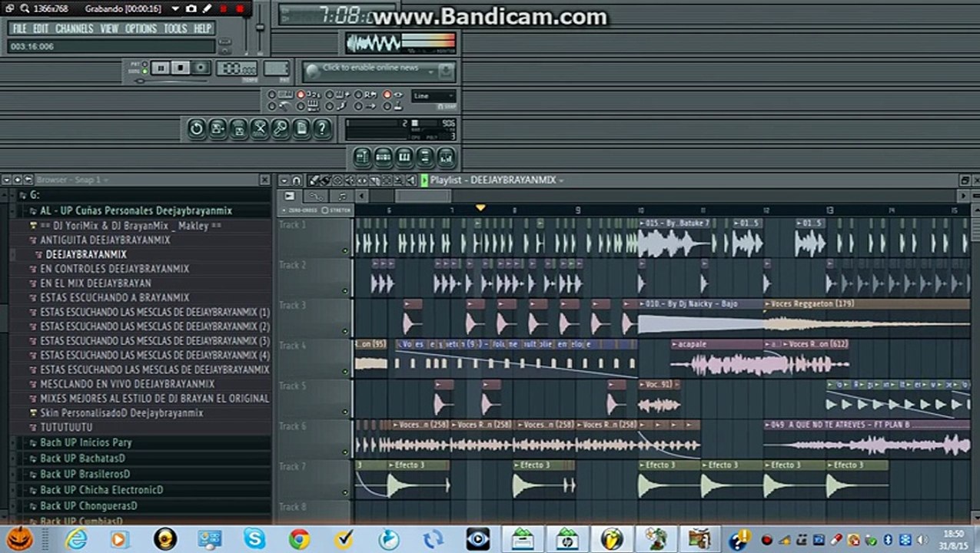Select song mode radio button
This screenshot has height=553, width=980.
point(144,71)
